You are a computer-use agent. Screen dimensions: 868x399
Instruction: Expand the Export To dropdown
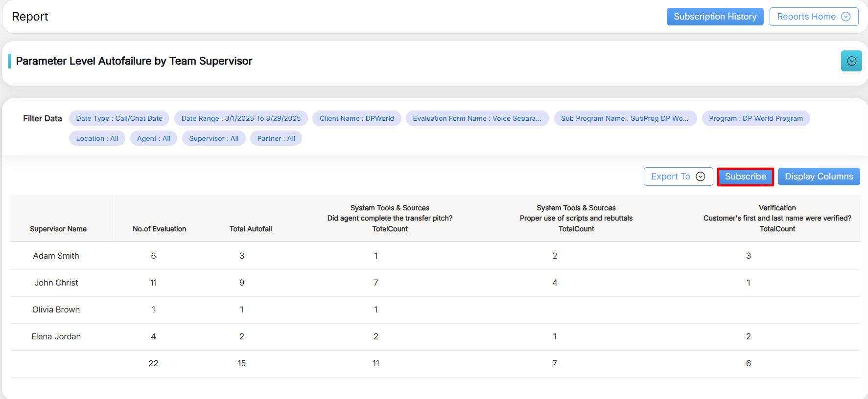[678, 177]
